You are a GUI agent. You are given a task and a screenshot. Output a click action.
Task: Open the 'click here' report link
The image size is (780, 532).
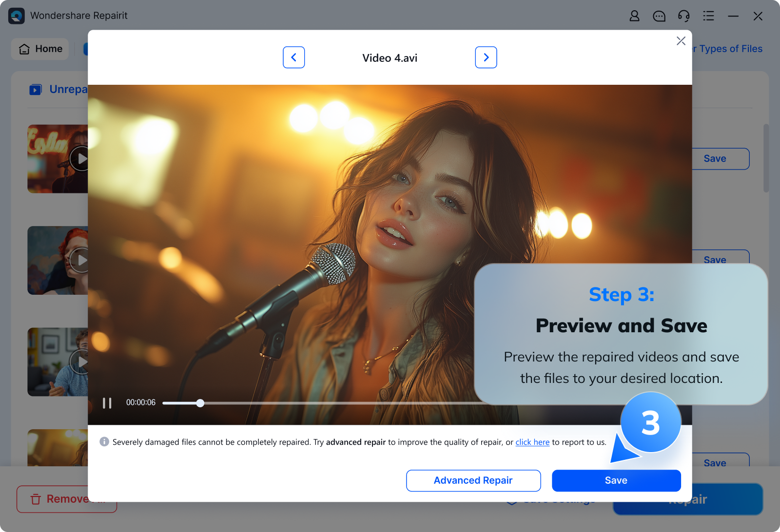pos(532,442)
